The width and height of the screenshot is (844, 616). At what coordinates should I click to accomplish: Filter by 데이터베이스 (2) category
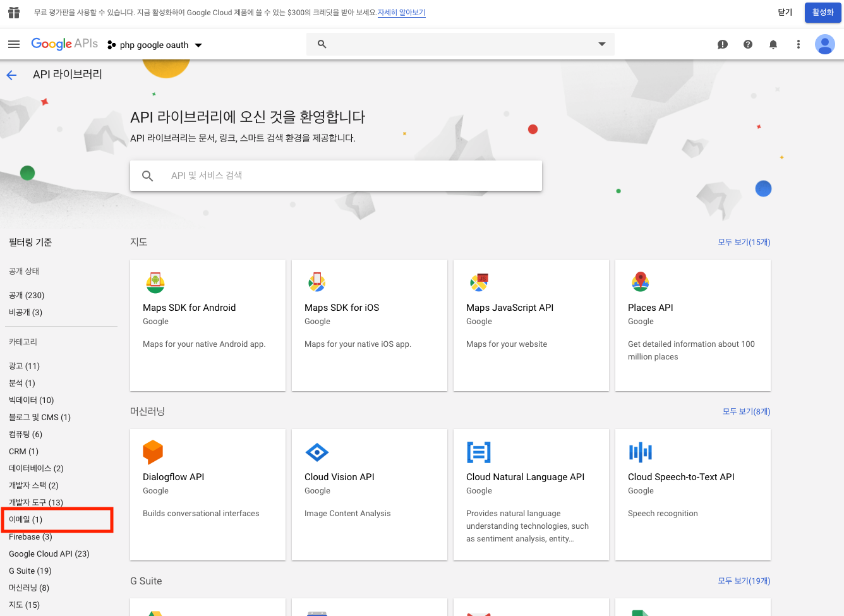[x=36, y=468]
